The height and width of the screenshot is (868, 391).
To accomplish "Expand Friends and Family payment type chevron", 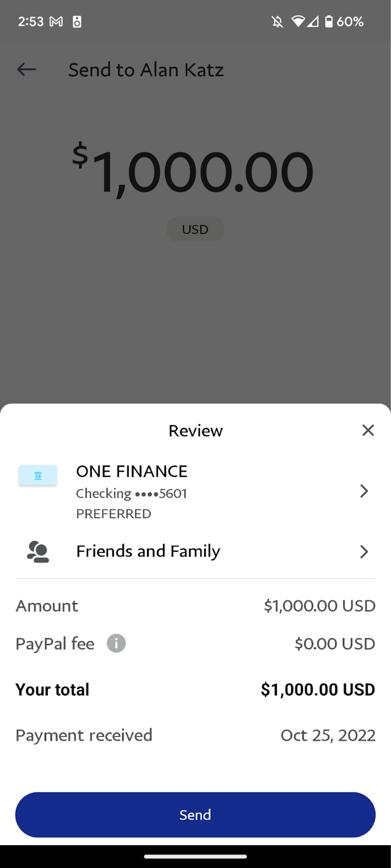I will [364, 552].
